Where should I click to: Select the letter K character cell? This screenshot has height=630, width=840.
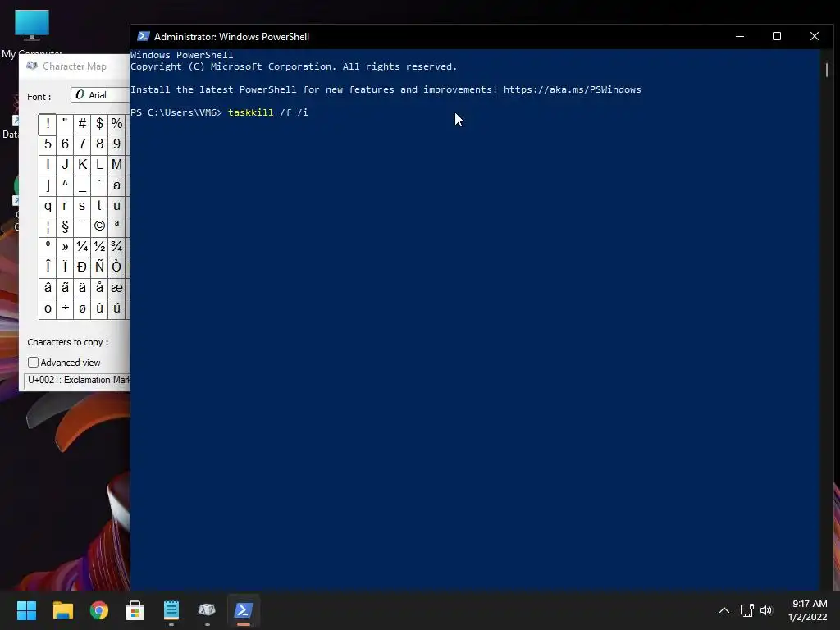82,164
